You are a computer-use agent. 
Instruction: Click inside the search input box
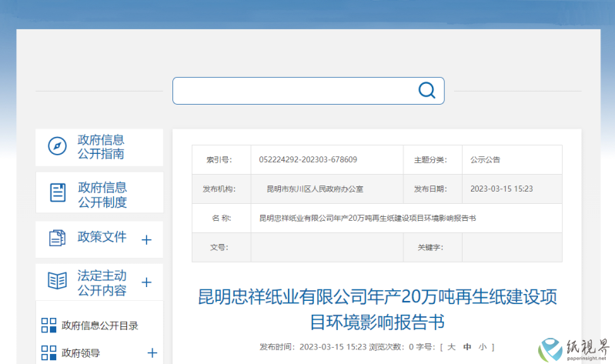pyautogui.click(x=309, y=91)
